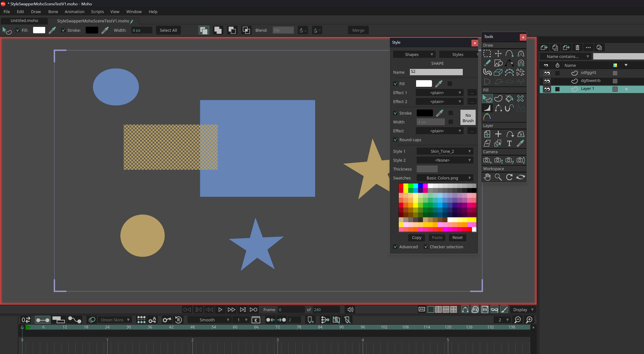Screen dimensions: 644x354
Task: Click the Select All button
Action: point(168,30)
